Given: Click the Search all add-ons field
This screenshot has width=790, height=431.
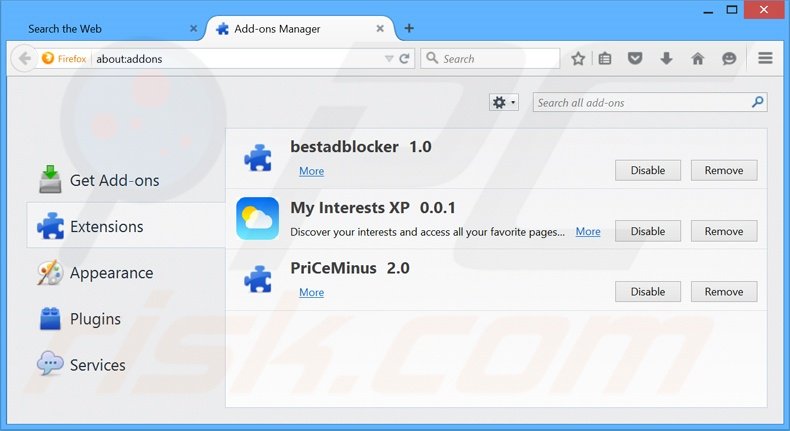Looking at the screenshot, I should click(x=649, y=103).
